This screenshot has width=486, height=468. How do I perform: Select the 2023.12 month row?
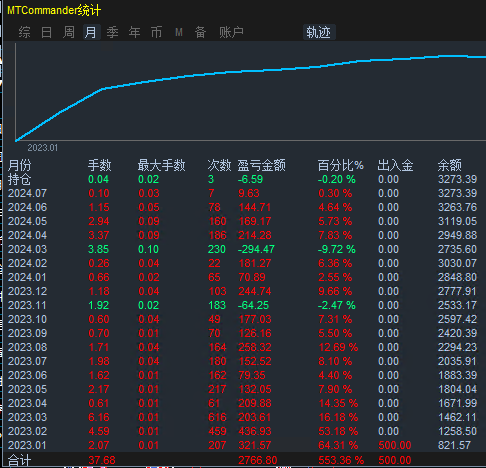[x=243, y=291]
